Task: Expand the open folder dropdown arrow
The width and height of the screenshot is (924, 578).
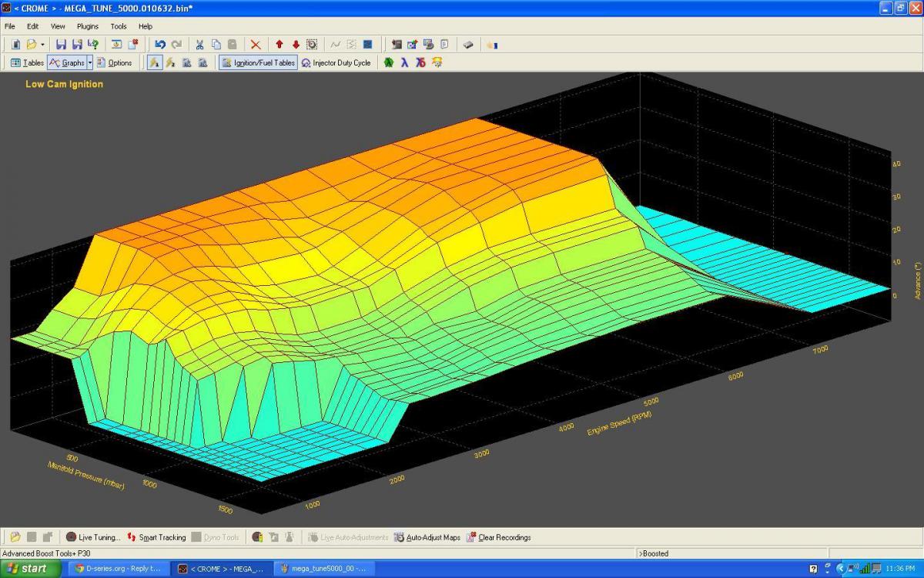Action: (42, 45)
